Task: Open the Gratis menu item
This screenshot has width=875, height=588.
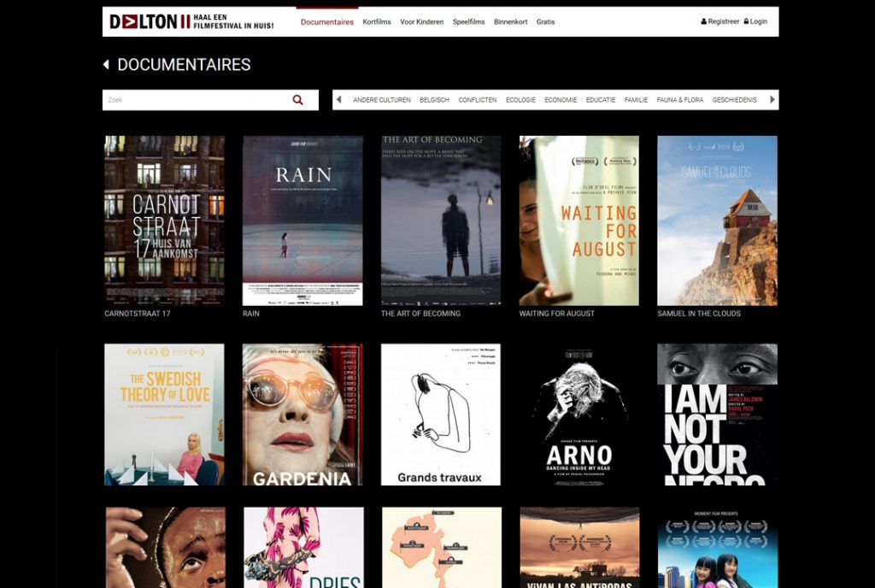Action: point(545,21)
